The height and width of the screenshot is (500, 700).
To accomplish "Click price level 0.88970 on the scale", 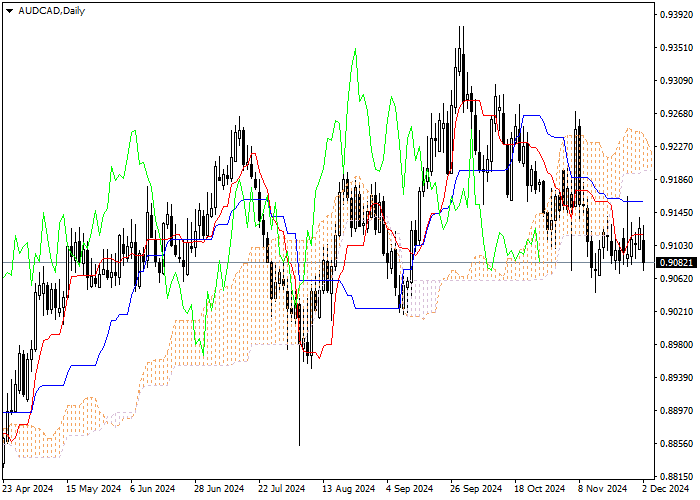I will click(x=677, y=410).
